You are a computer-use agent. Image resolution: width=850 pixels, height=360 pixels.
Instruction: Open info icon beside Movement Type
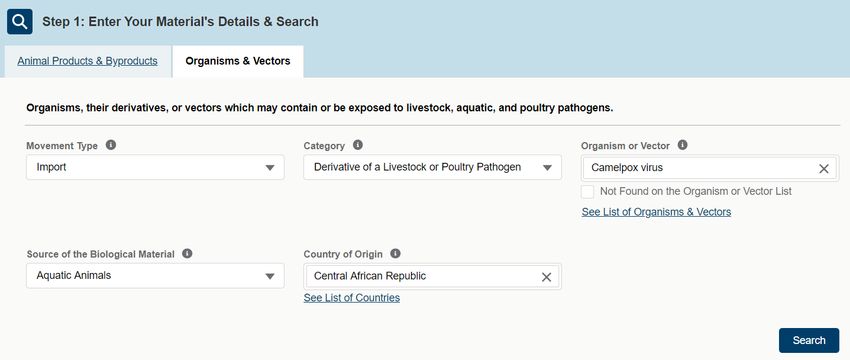(111, 145)
